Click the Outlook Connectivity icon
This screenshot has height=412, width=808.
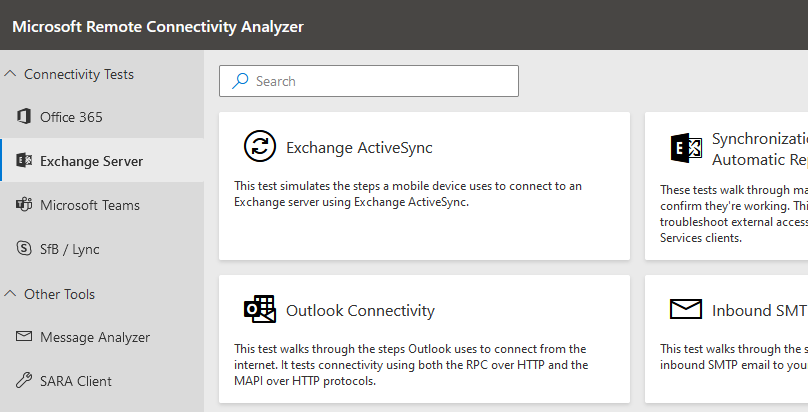(x=260, y=309)
